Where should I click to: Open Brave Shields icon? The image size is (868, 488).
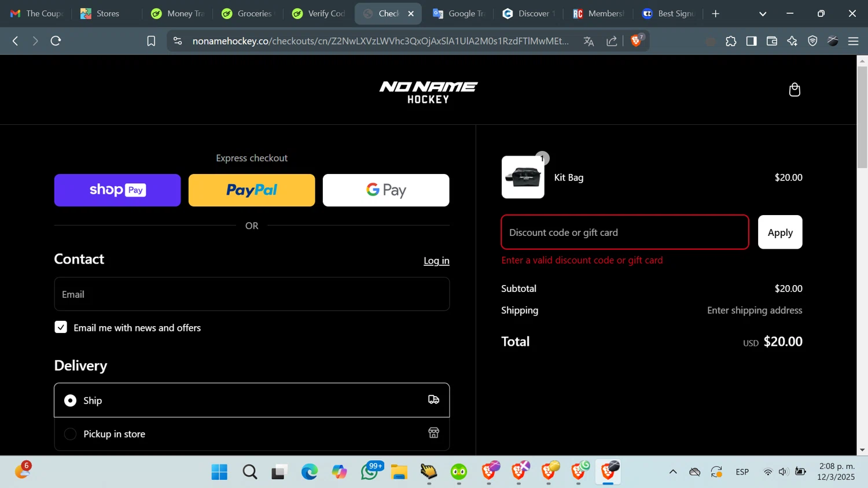(x=637, y=40)
